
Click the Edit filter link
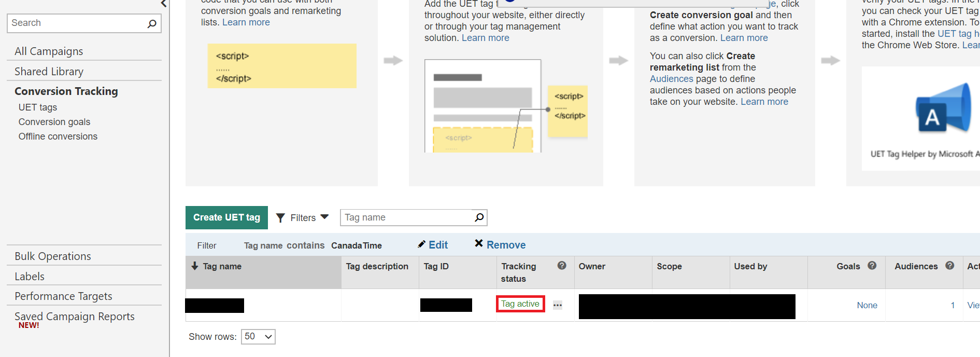click(x=438, y=245)
